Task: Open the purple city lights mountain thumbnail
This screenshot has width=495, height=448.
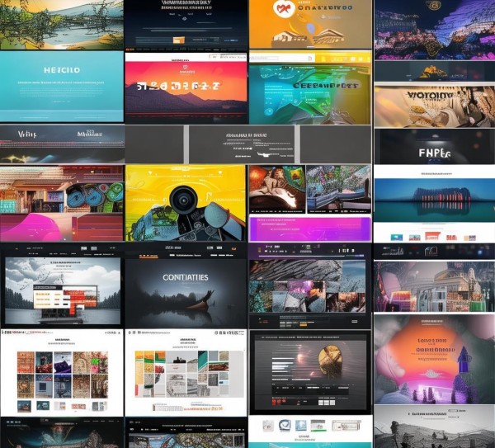Action: [435, 29]
